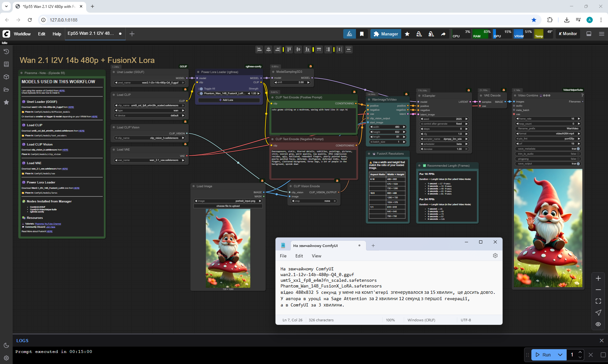The image size is (608, 364).
Task: Click the gnome output preview in Video Combine
Action: tap(548, 228)
